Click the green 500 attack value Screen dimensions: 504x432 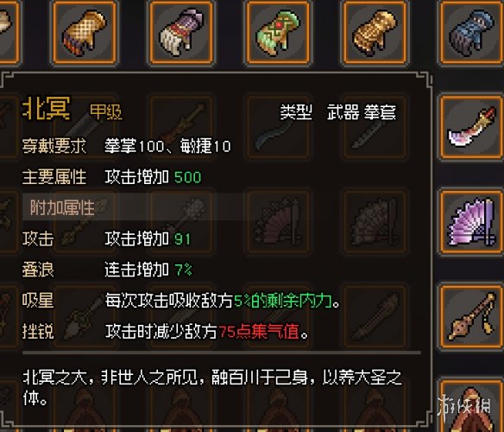coord(188,177)
